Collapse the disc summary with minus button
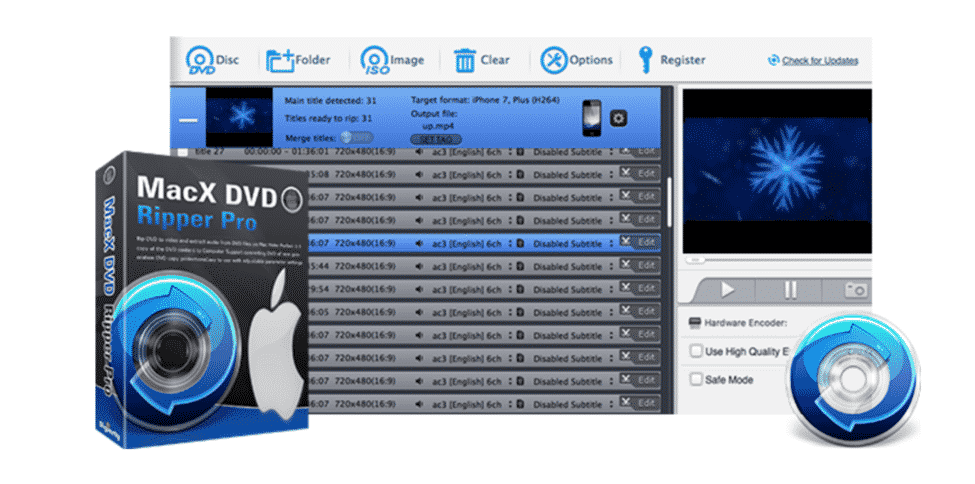The height and width of the screenshot is (484, 975). [188, 119]
